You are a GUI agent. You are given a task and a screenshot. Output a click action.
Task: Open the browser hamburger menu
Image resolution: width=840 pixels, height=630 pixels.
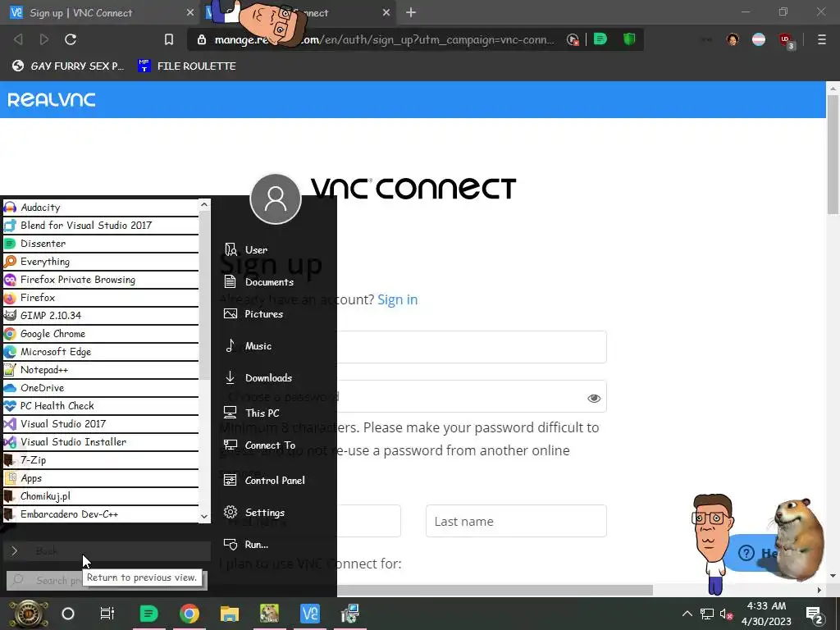tap(822, 39)
